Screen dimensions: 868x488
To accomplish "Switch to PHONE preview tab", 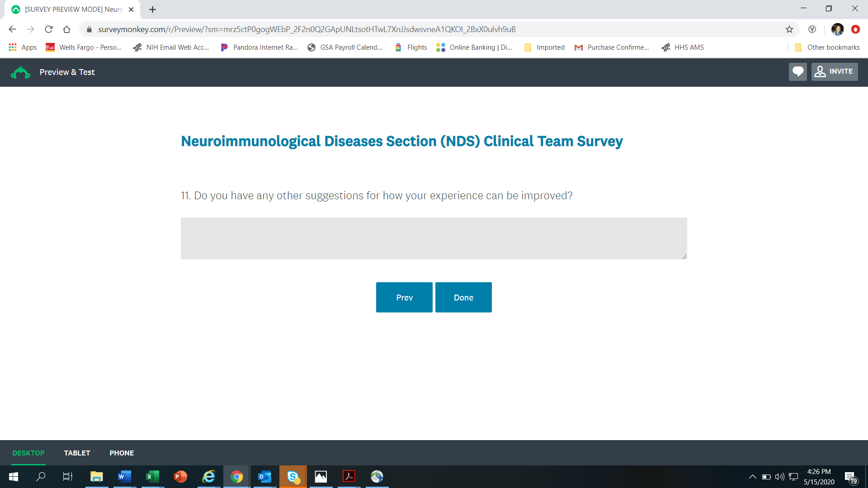I will click(122, 453).
